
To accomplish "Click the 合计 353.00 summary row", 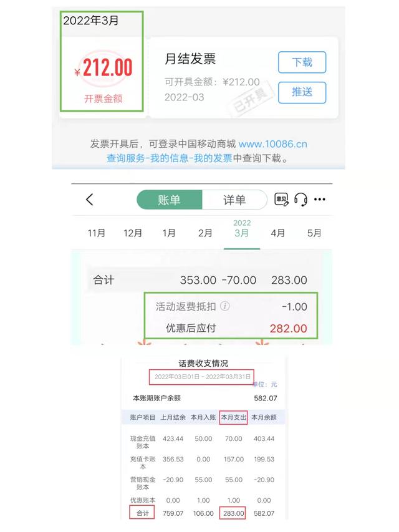I will (x=200, y=280).
